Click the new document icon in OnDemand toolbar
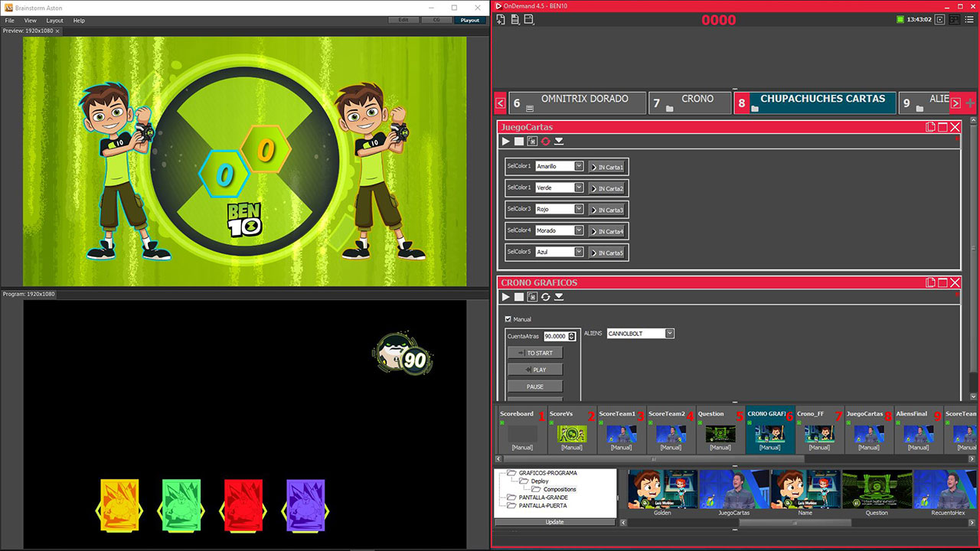Screen dimensions: 980x551 pyautogui.click(x=501, y=20)
